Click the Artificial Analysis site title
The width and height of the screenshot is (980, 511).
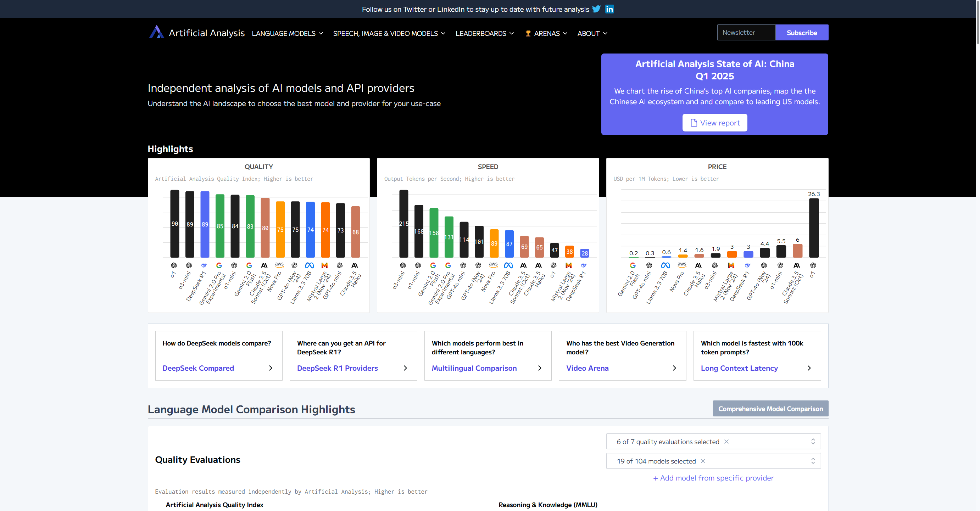click(x=207, y=33)
